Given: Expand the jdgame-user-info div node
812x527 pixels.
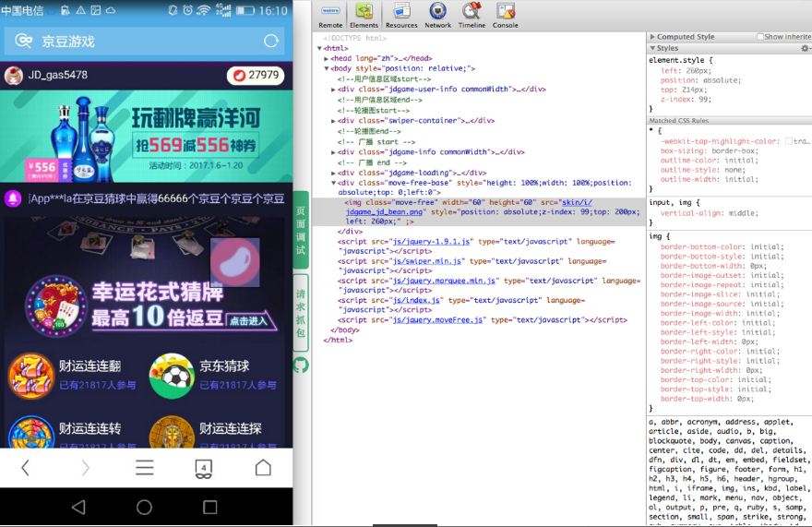Looking at the screenshot, I should pyautogui.click(x=333, y=90).
